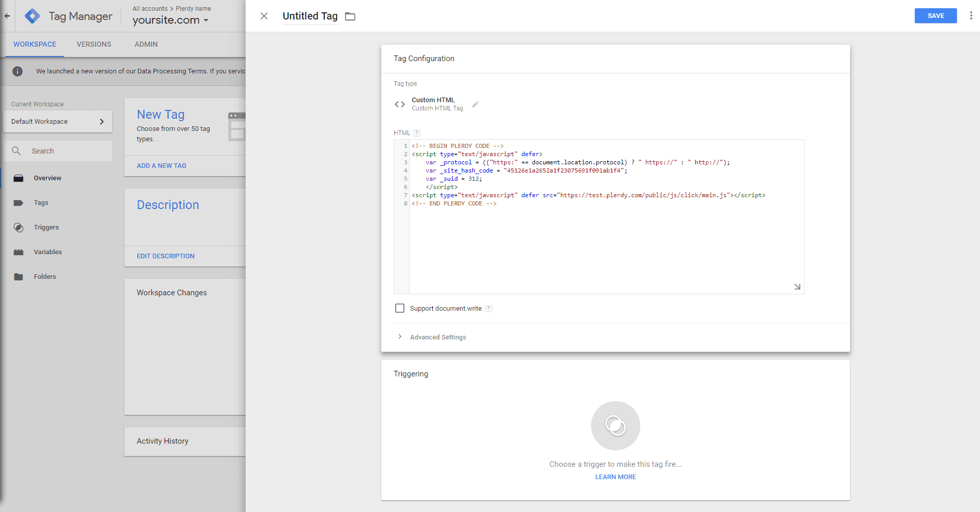This screenshot has height=512, width=980.
Task: Select Triggers in the sidebar
Action: [x=46, y=227]
